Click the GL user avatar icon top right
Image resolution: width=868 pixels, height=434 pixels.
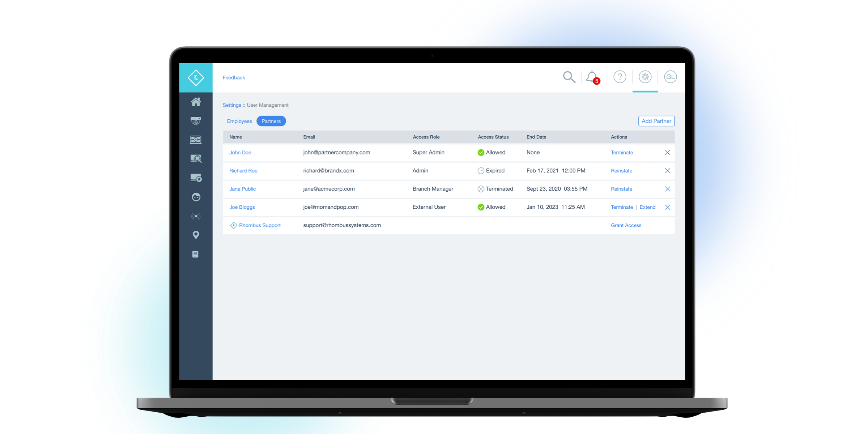point(671,76)
